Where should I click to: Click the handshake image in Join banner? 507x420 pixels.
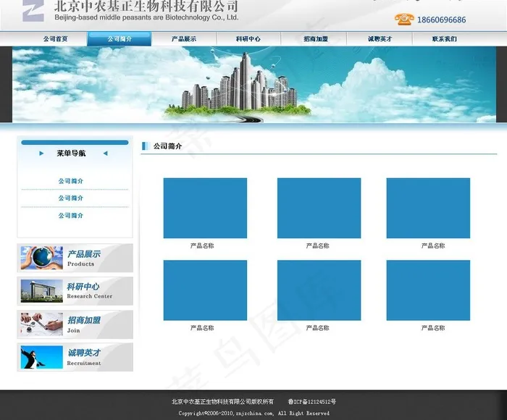coord(41,324)
